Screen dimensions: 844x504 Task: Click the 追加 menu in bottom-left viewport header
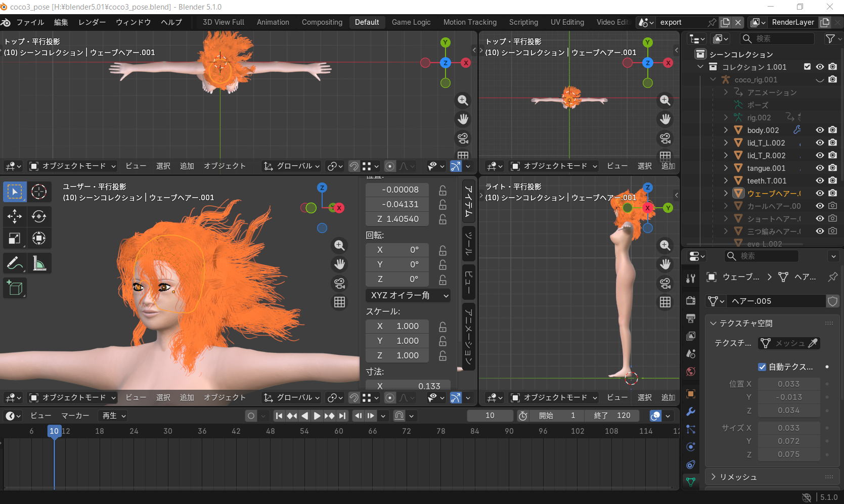tap(187, 398)
